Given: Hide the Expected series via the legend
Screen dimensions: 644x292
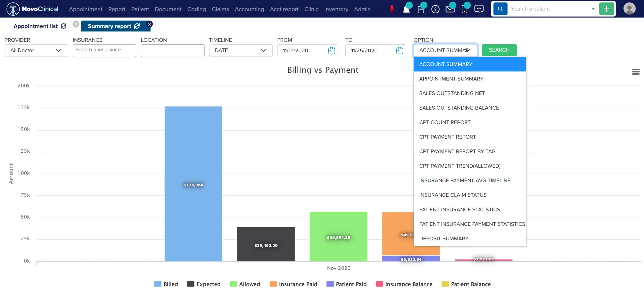Looking at the screenshot, I should click(x=208, y=284).
